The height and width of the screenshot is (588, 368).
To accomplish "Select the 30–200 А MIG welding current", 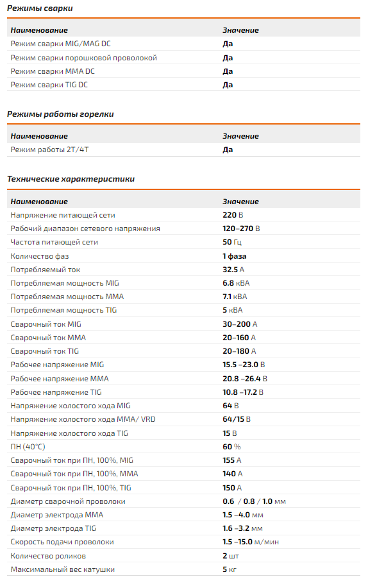I will click(x=240, y=324).
